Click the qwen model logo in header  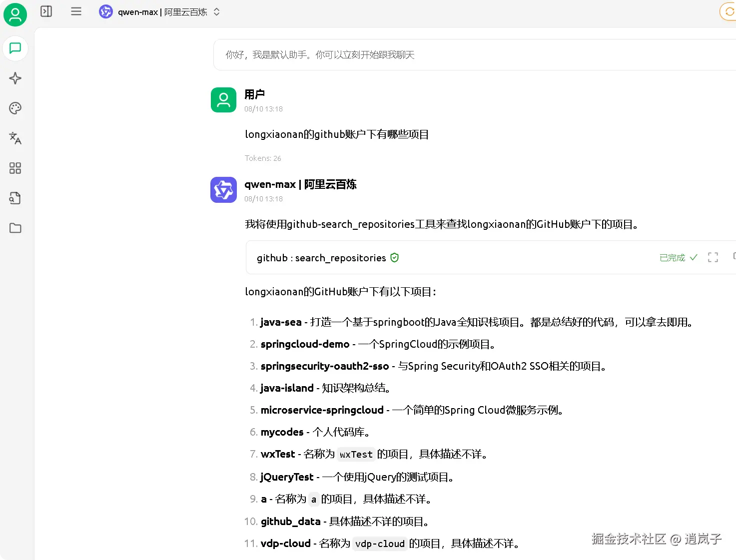(x=106, y=11)
